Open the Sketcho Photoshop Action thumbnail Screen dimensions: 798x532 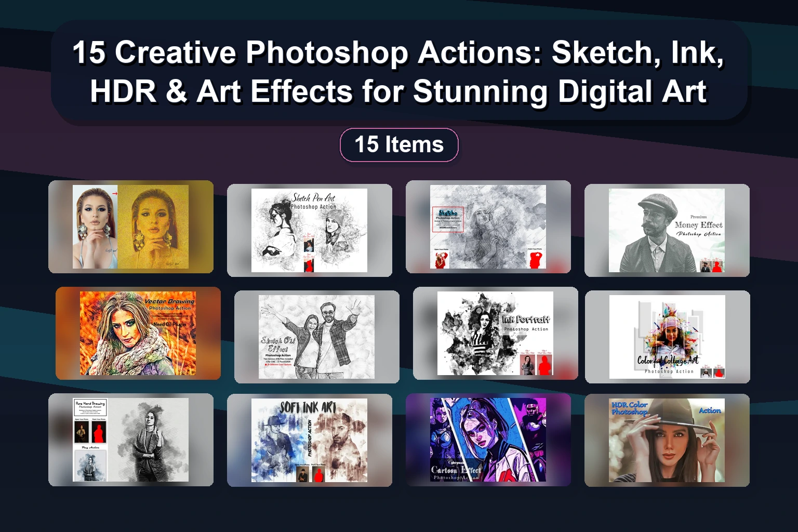pos(488,227)
